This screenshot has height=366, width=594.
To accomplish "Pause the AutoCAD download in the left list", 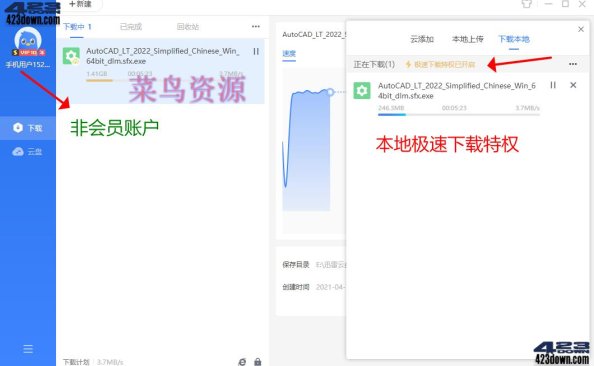I will point(256,51).
